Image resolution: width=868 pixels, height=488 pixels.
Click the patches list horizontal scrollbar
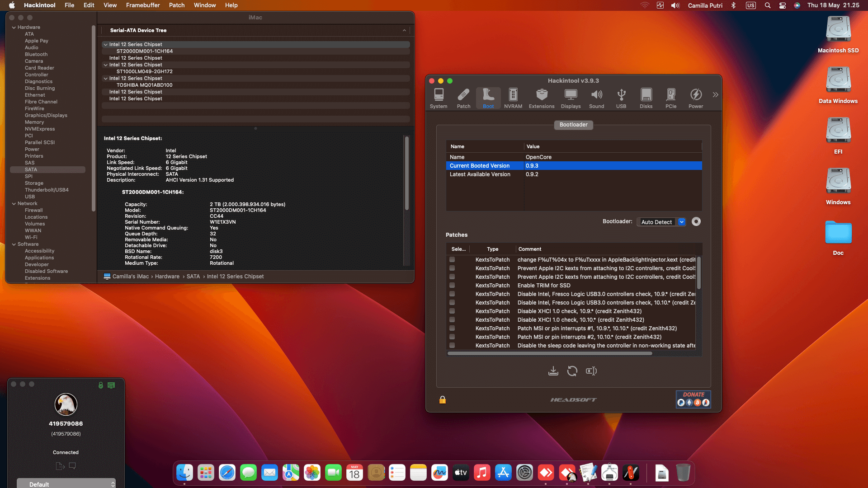[550, 353]
